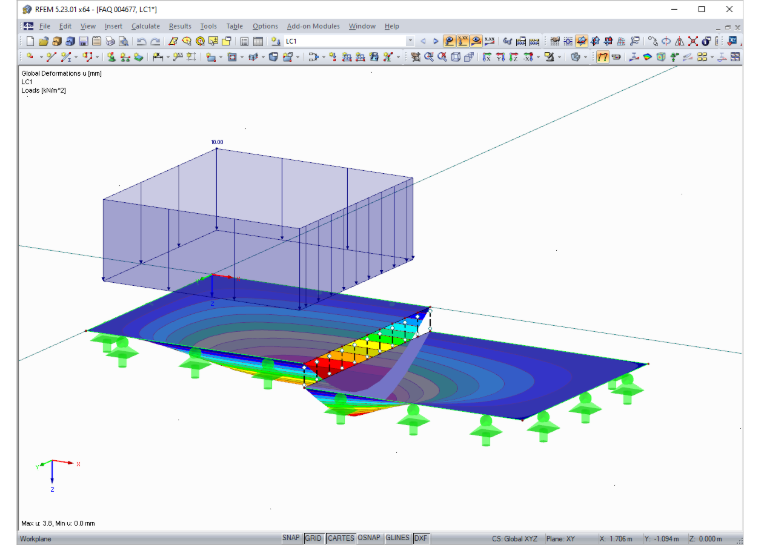Toggle the highlighted eye results button

pyautogui.click(x=476, y=41)
